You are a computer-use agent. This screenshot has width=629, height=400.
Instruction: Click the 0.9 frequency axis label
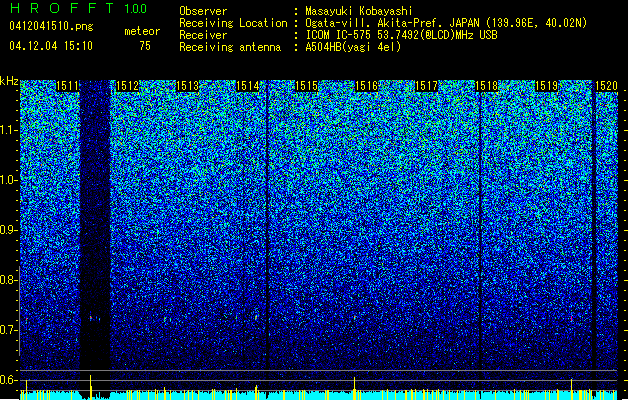click(9, 230)
